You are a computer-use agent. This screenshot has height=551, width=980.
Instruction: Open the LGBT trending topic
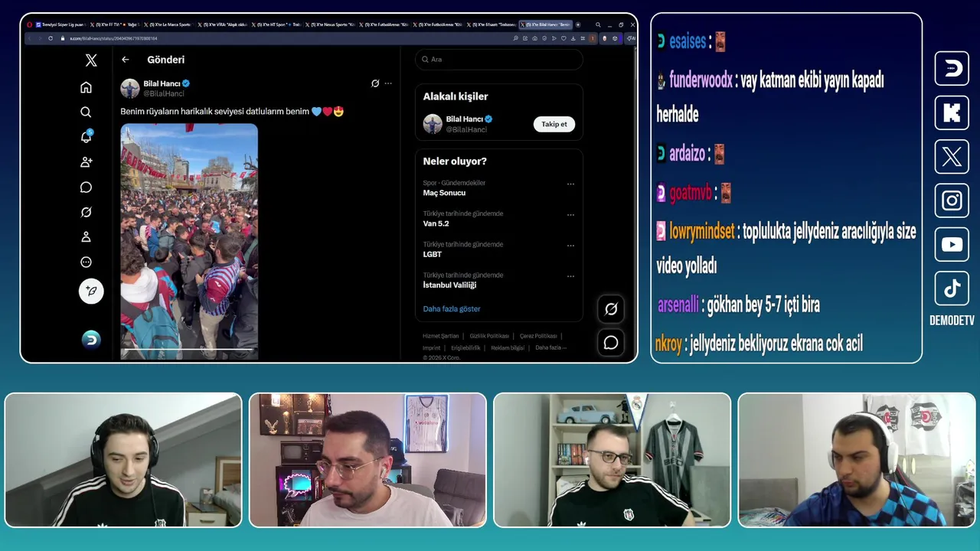433,254
